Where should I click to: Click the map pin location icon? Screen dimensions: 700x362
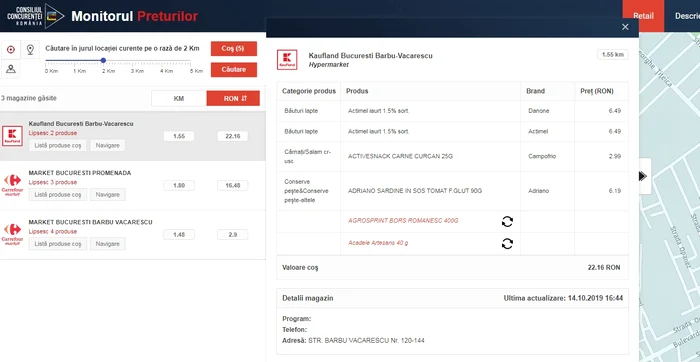pos(30,50)
